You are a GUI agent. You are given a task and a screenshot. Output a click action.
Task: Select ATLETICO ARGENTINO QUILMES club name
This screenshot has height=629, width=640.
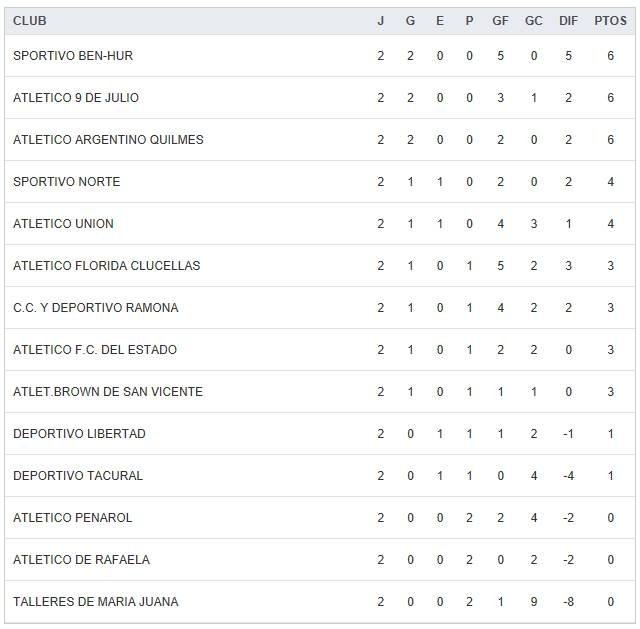[x=108, y=140]
